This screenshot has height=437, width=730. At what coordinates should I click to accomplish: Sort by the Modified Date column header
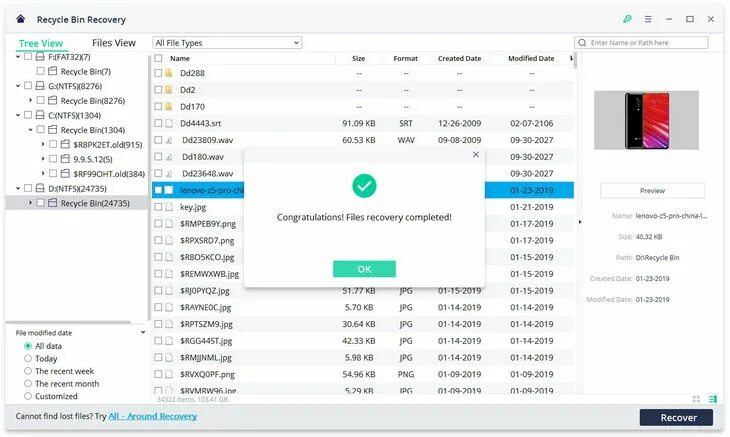tap(531, 58)
